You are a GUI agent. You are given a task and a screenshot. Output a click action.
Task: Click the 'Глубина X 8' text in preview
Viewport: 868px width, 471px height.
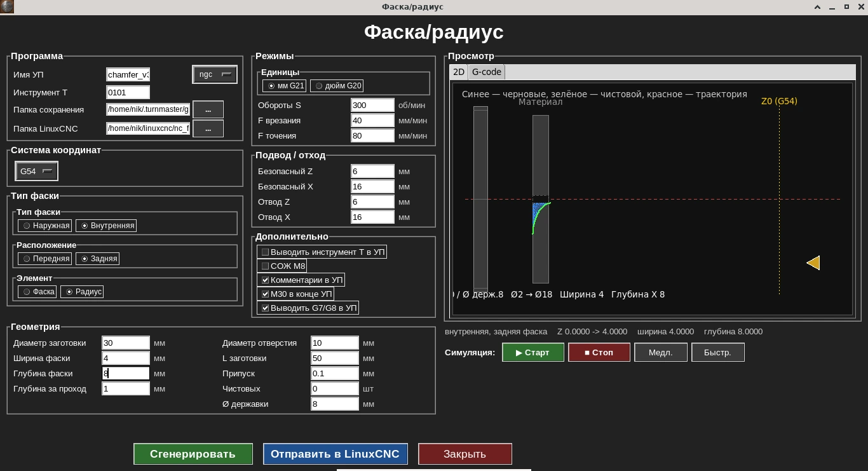pyautogui.click(x=638, y=294)
